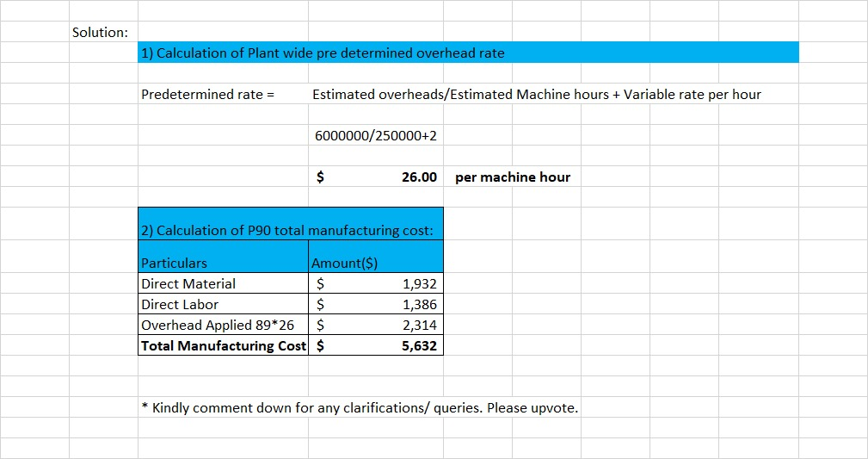Select the 26.00 result cell
This screenshot has width=868, height=459.
tap(376, 177)
